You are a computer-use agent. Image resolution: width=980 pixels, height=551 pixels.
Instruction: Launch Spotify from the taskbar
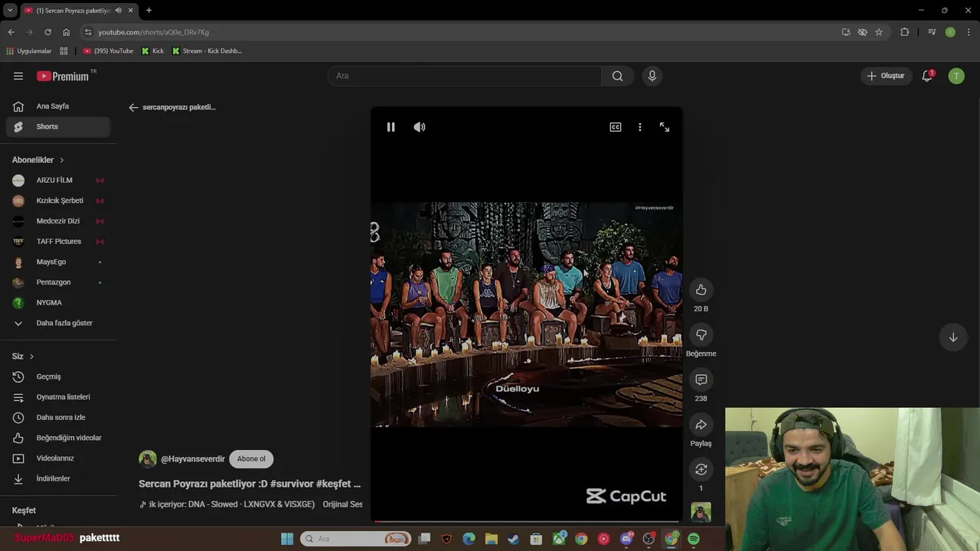pos(693,539)
